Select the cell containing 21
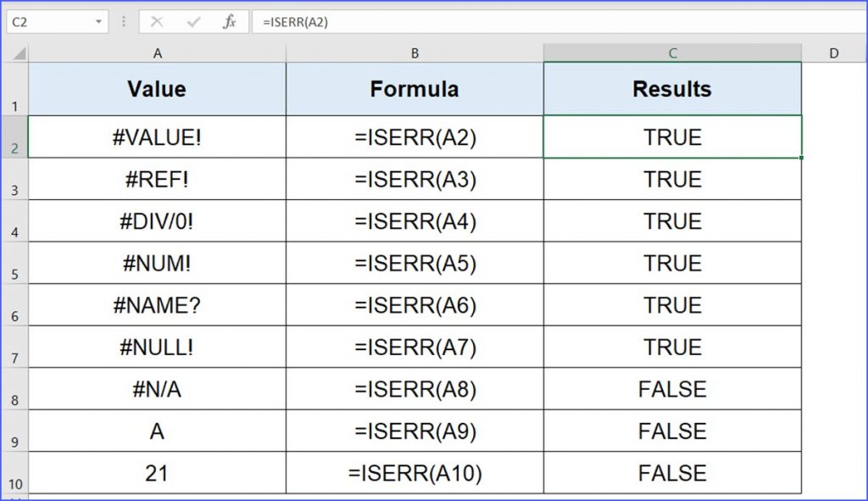The image size is (868, 501). (x=157, y=473)
